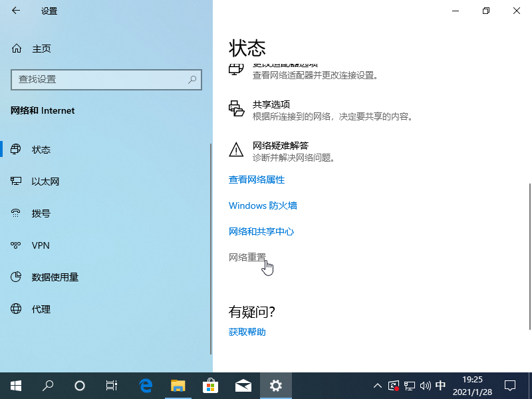532x399 pixels.
Task: Open Microsoft Edge from taskbar
Action: (145, 385)
